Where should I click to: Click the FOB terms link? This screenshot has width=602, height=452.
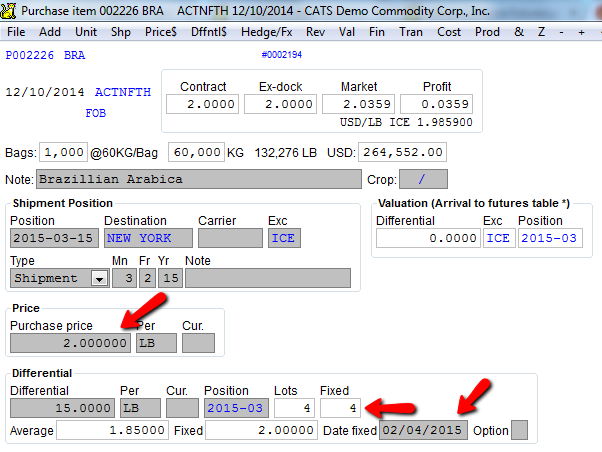pos(96,113)
